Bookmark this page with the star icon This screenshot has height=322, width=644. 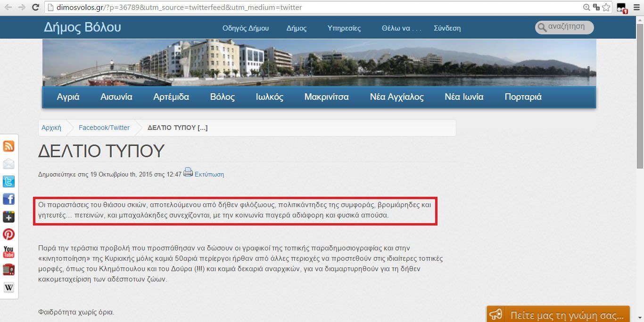[x=606, y=7]
